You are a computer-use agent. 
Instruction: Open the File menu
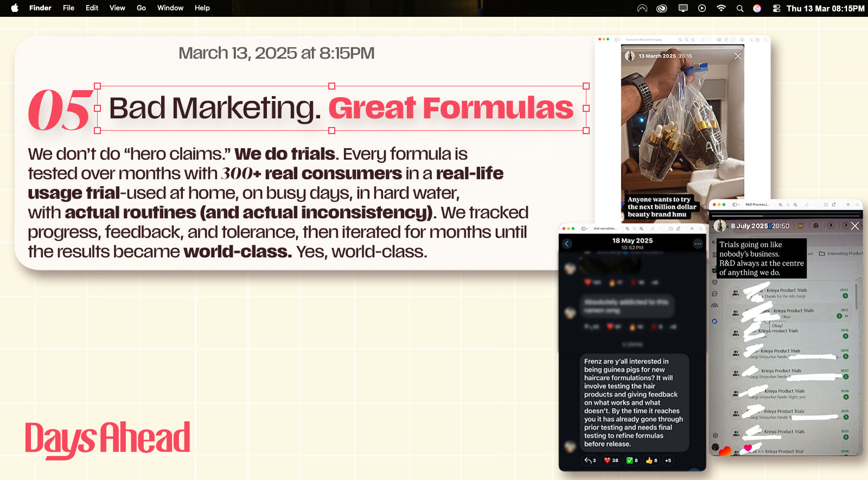(x=68, y=8)
